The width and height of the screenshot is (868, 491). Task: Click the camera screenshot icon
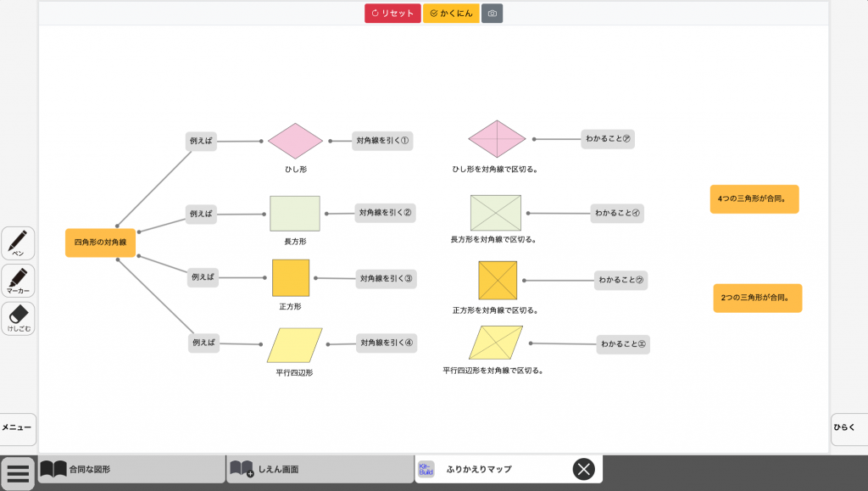492,14
